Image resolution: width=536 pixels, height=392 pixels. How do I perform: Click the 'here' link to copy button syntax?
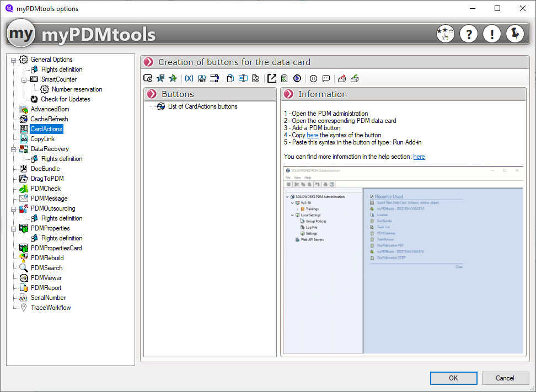pyautogui.click(x=313, y=135)
